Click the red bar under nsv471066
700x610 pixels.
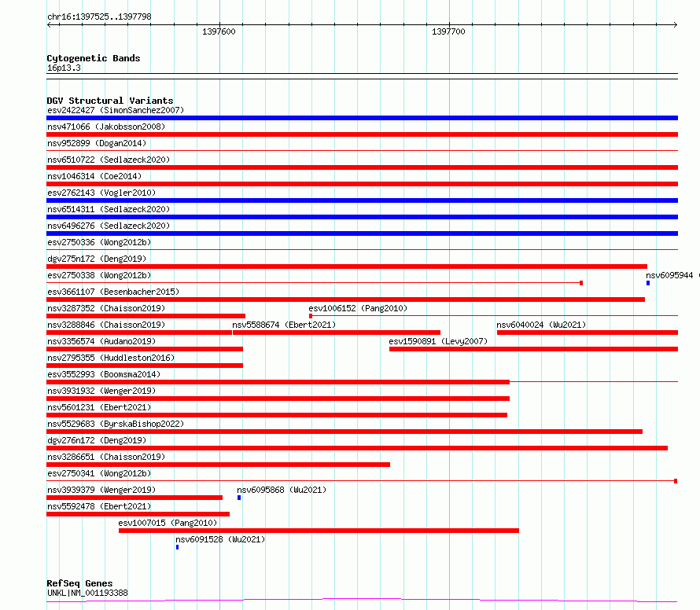pyautogui.click(x=362, y=134)
